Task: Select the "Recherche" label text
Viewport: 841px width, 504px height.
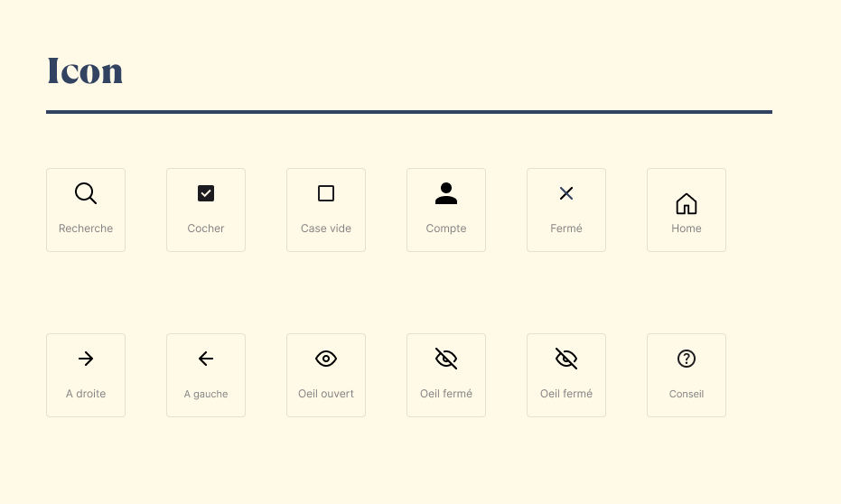Action: [x=86, y=229]
